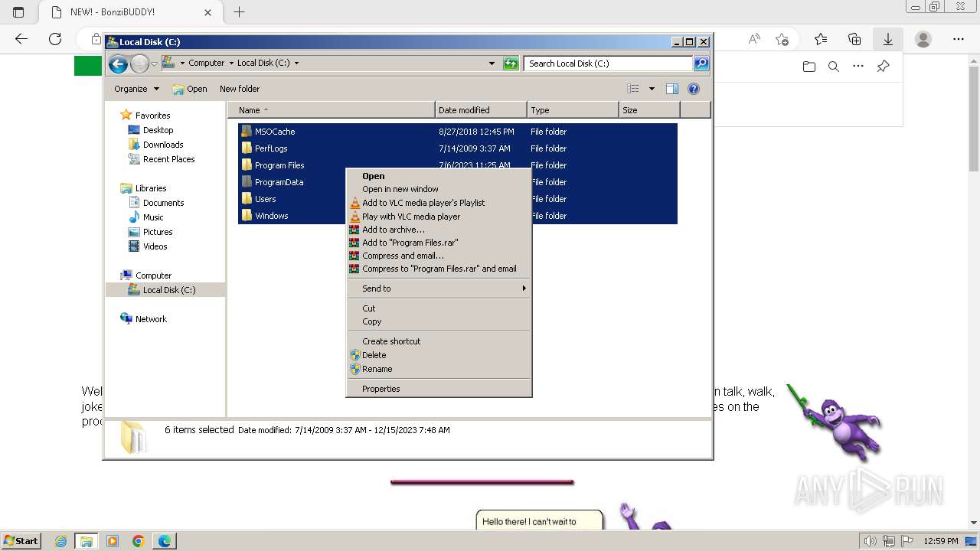Select Network in navigation pane
The width and height of the screenshot is (980, 551).
(x=151, y=319)
